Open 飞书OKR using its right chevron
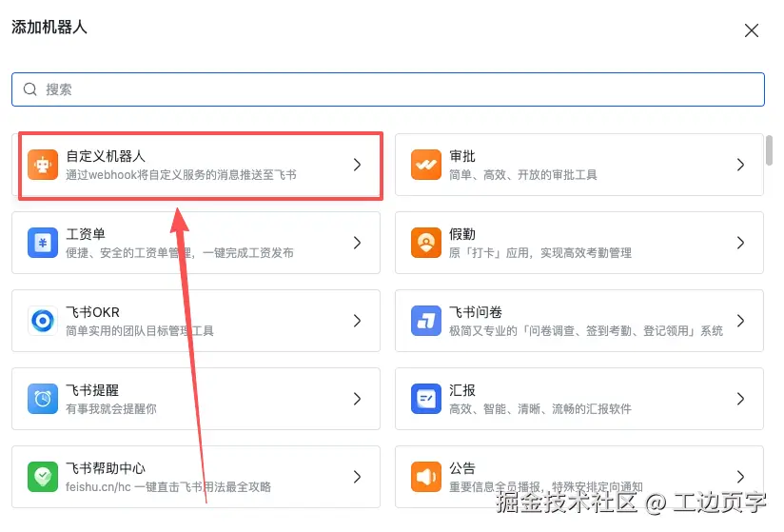Viewport: 784px width, 532px height. pyautogui.click(x=357, y=321)
